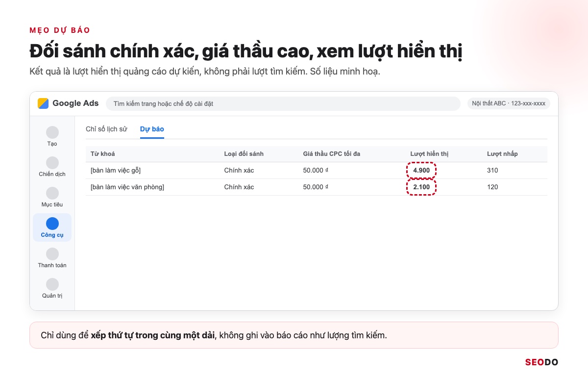
Task: Click the 4.900 impressions value
Action: click(421, 171)
